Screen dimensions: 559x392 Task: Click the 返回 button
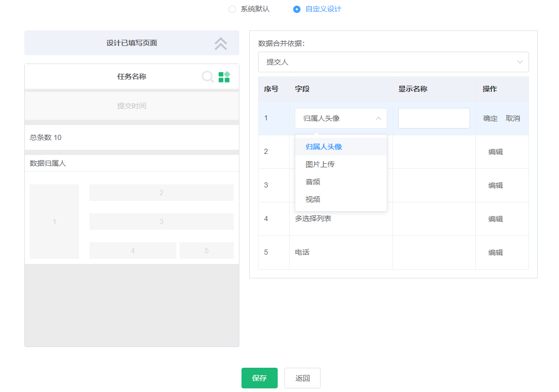(x=303, y=378)
